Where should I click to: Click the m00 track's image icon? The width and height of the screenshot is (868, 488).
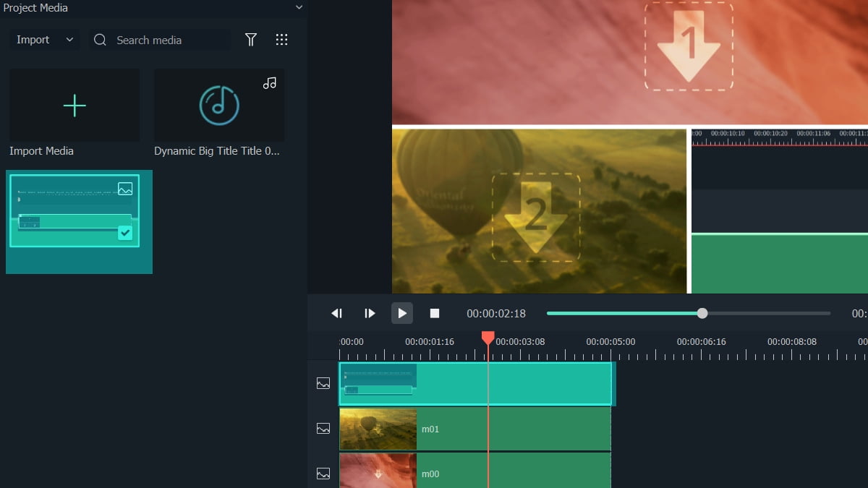pyautogui.click(x=323, y=474)
